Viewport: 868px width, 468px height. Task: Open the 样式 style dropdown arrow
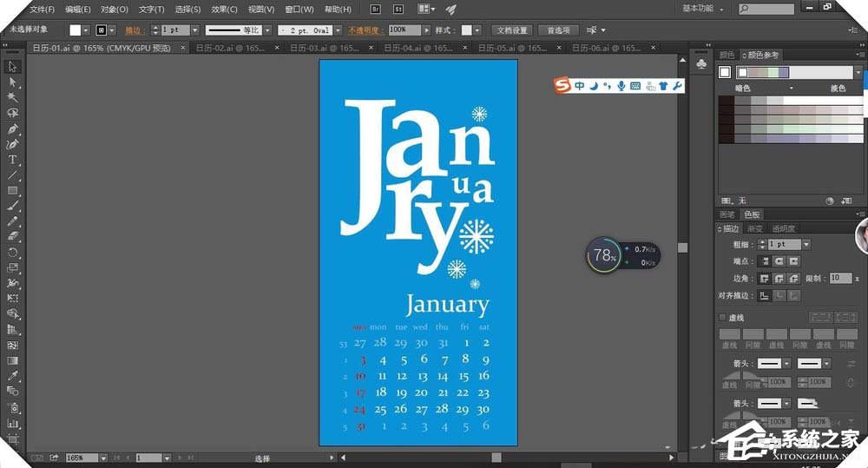[x=477, y=30]
